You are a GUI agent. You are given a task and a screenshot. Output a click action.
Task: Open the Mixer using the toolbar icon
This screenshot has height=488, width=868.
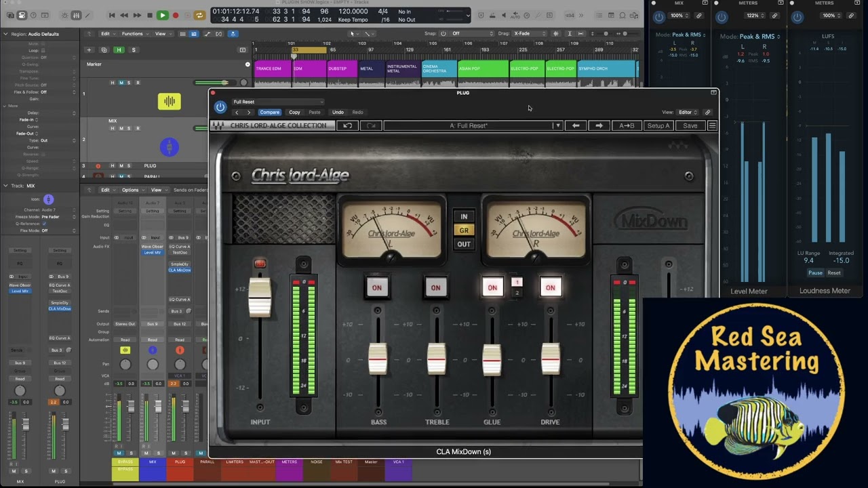point(77,15)
